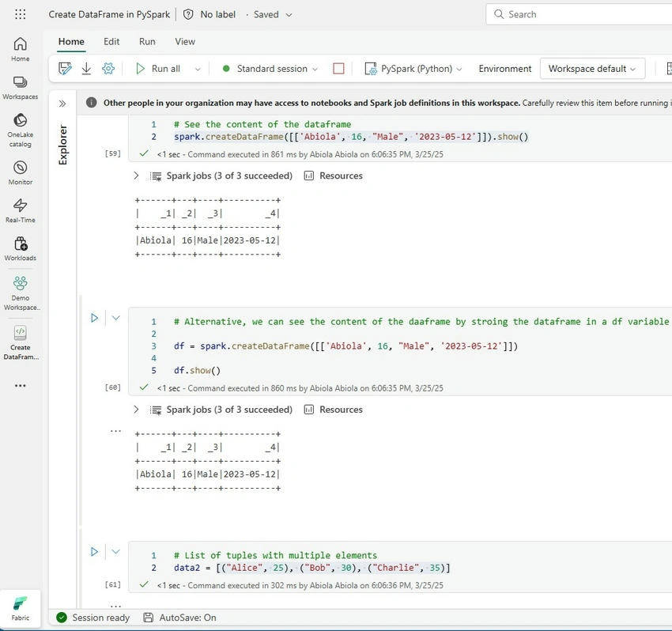Click the '# List of tuples with multiple elements' comment
The width and height of the screenshot is (672, 631).
tap(276, 556)
